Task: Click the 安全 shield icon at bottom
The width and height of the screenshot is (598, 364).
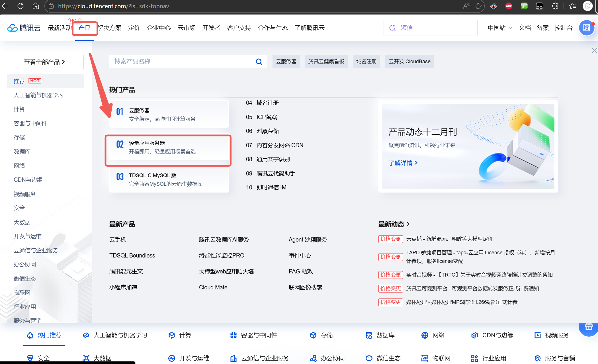Action: [x=30, y=358]
